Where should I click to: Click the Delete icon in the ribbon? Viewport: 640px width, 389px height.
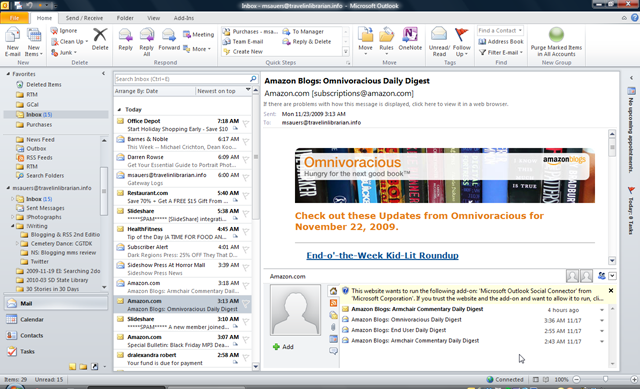click(100, 39)
